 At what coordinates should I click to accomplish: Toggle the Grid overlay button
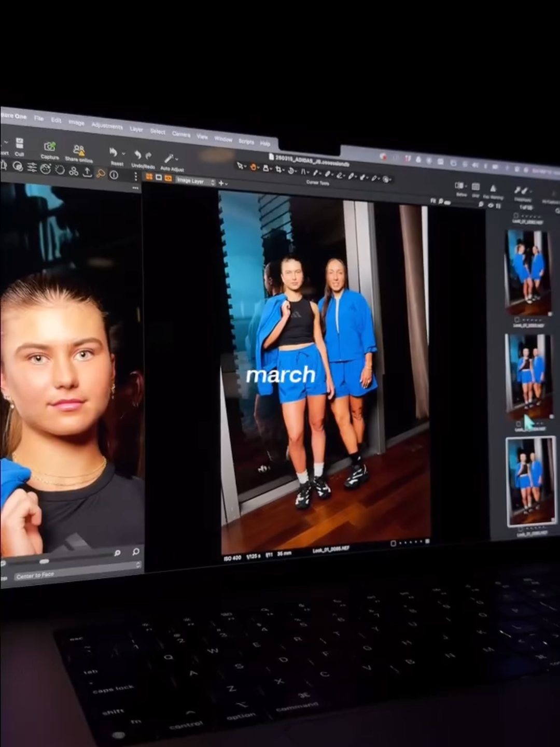pos(475,187)
